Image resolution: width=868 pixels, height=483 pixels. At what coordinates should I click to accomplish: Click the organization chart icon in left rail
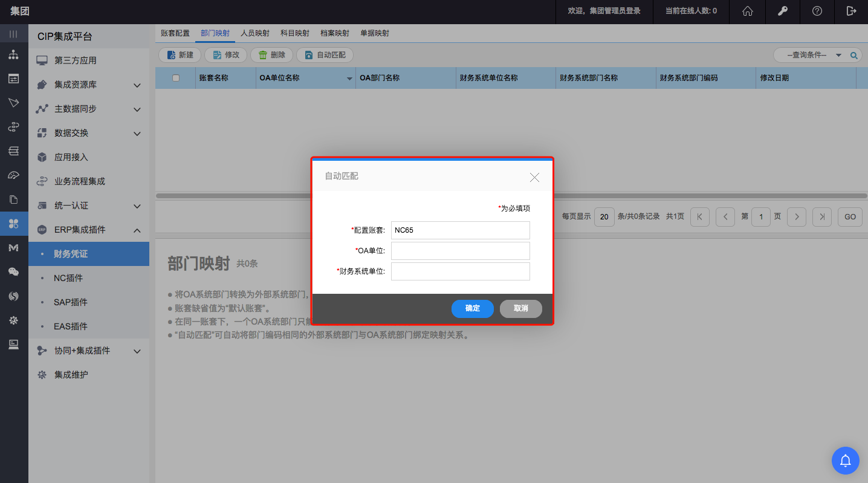[x=13, y=55]
